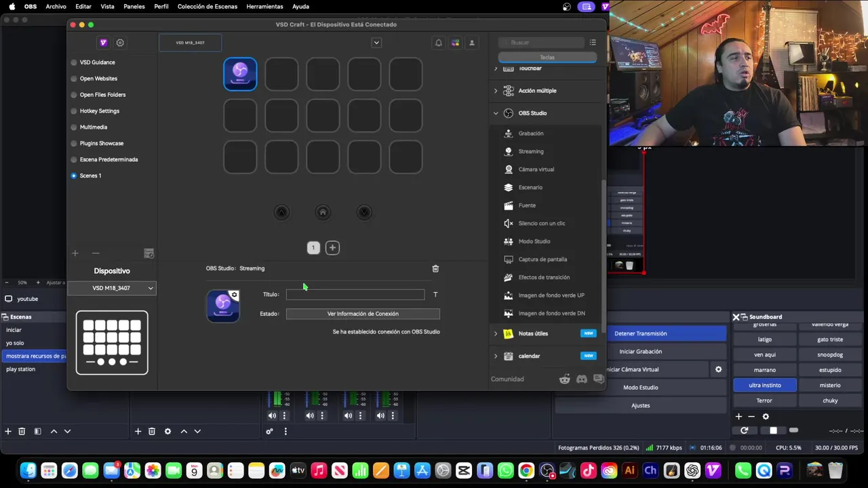
Task: Expand the calendar category
Action: 496,356
